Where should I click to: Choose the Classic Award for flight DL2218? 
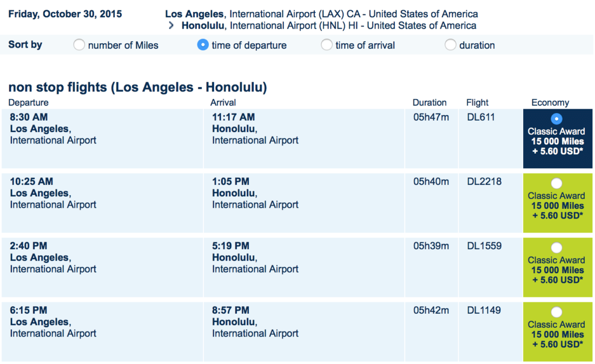click(557, 183)
